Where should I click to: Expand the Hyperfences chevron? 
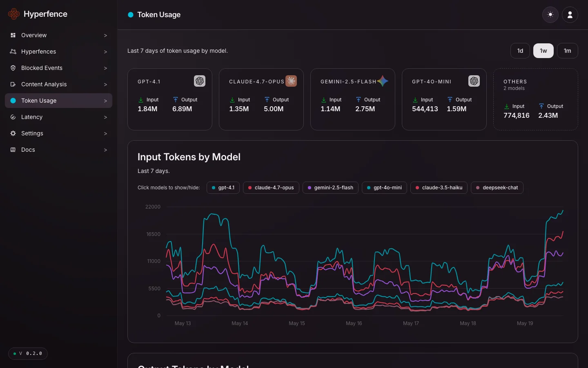105,52
